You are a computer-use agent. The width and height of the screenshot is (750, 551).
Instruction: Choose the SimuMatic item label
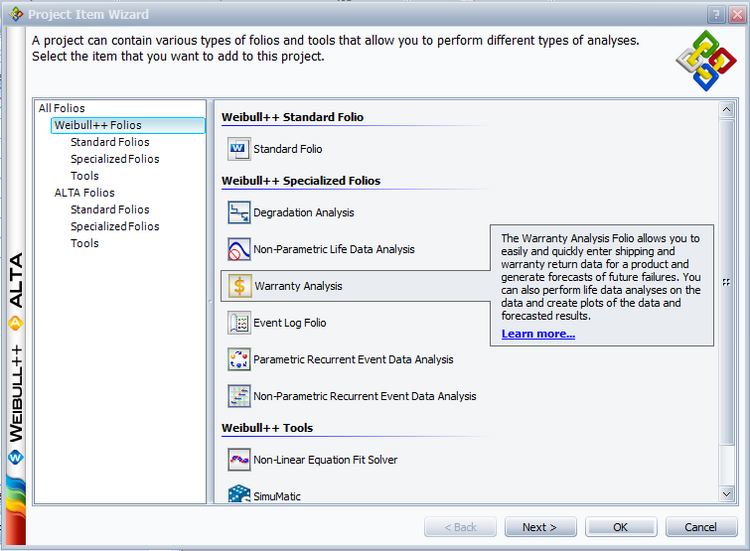[x=277, y=496]
